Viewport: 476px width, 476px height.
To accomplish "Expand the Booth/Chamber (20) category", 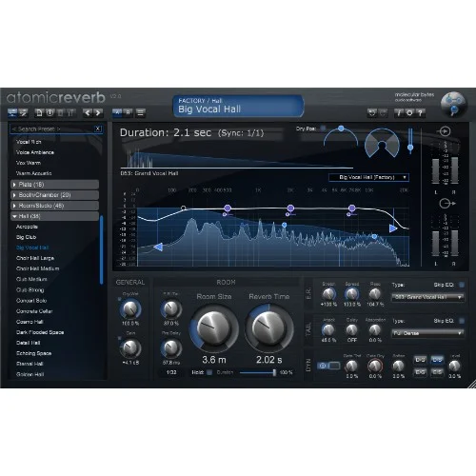I will tap(55, 195).
